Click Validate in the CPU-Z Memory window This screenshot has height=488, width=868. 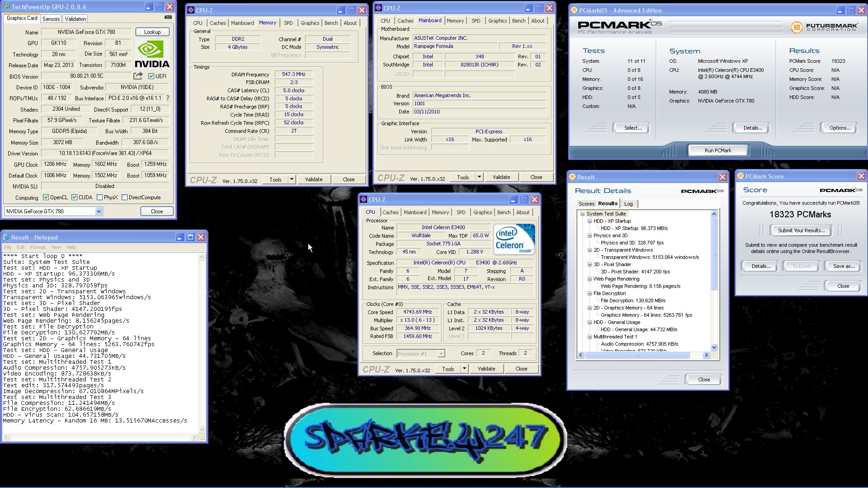(x=314, y=179)
